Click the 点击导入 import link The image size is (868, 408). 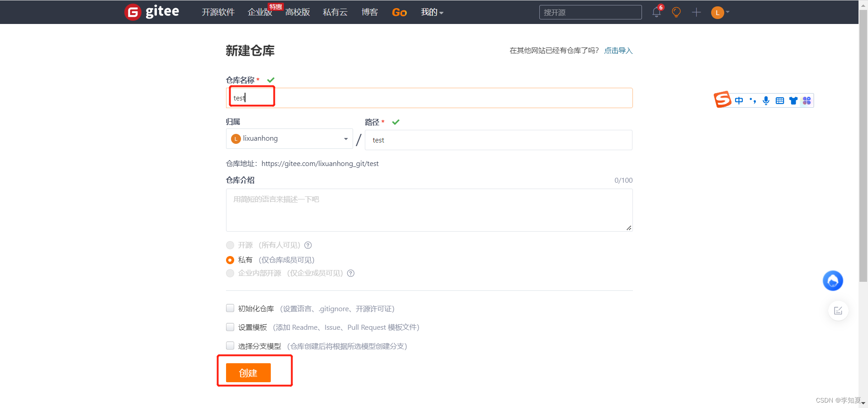[618, 51]
